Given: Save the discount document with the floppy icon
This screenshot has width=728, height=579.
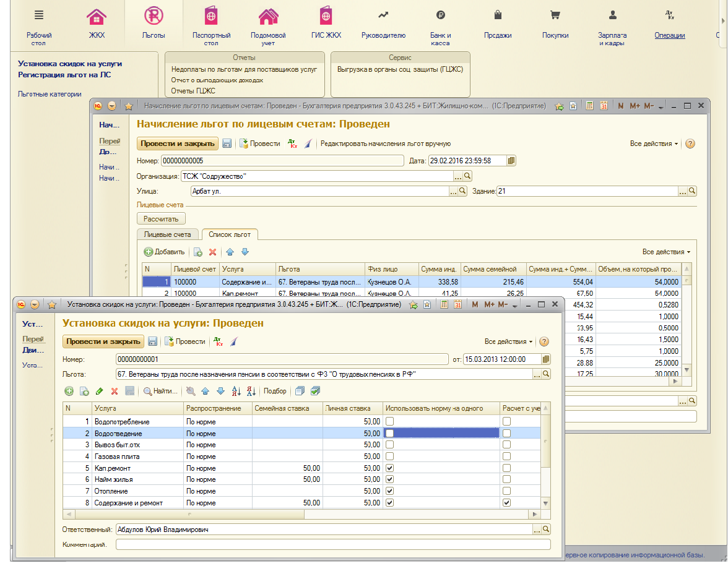Looking at the screenshot, I should click(152, 341).
